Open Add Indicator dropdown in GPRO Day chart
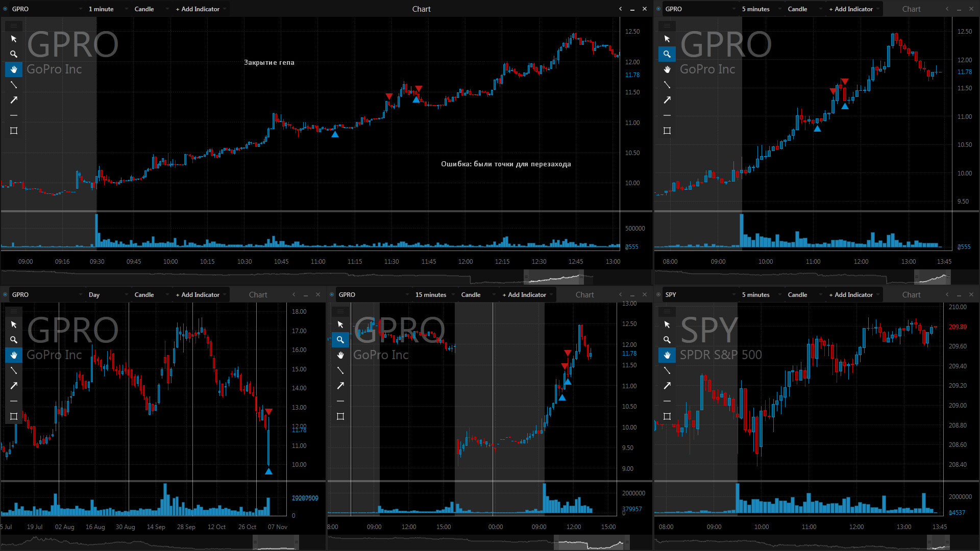 [x=201, y=295]
